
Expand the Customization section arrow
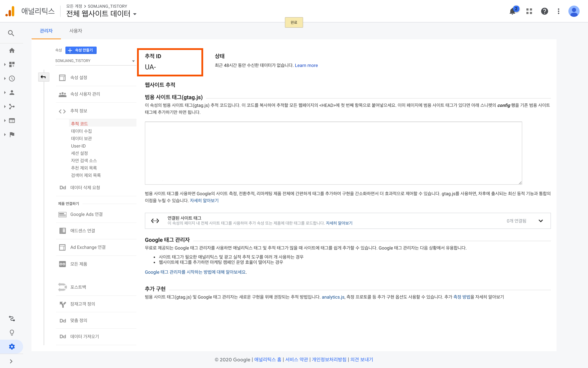pos(5,64)
